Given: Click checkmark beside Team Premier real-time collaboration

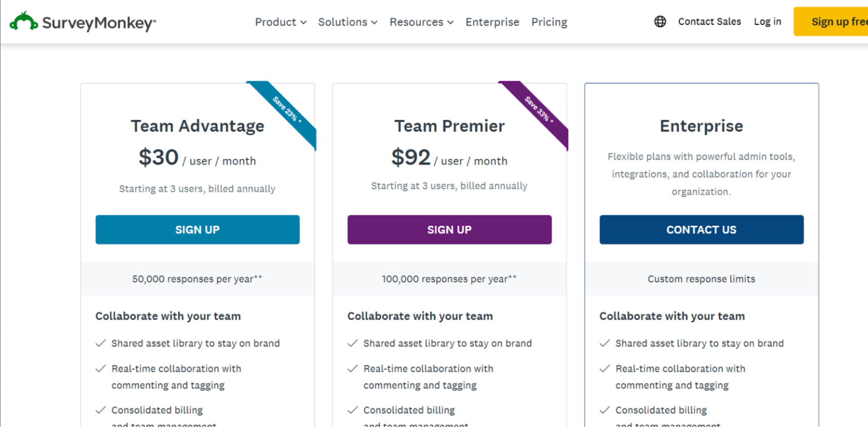Looking at the screenshot, I should [x=353, y=369].
